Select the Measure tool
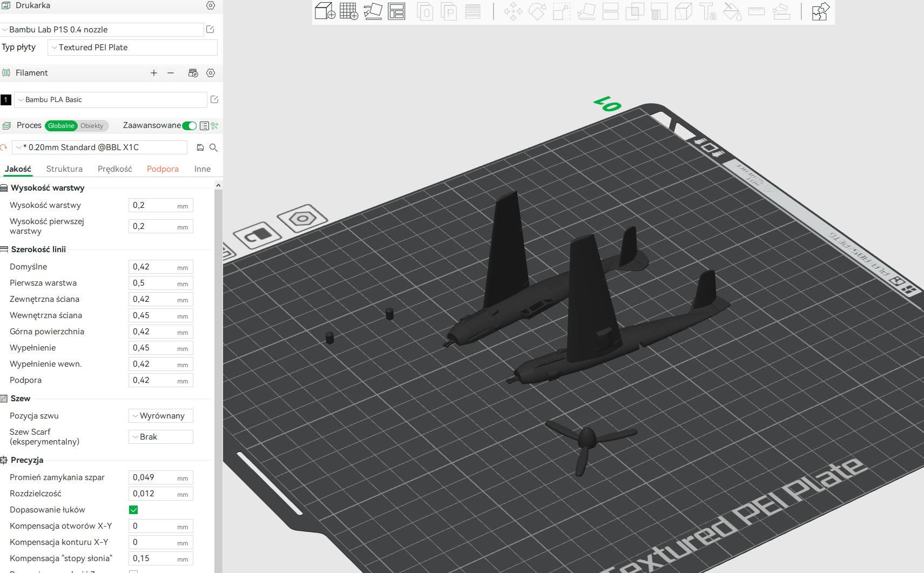Viewport: 924px width, 573px height. click(x=756, y=11)
